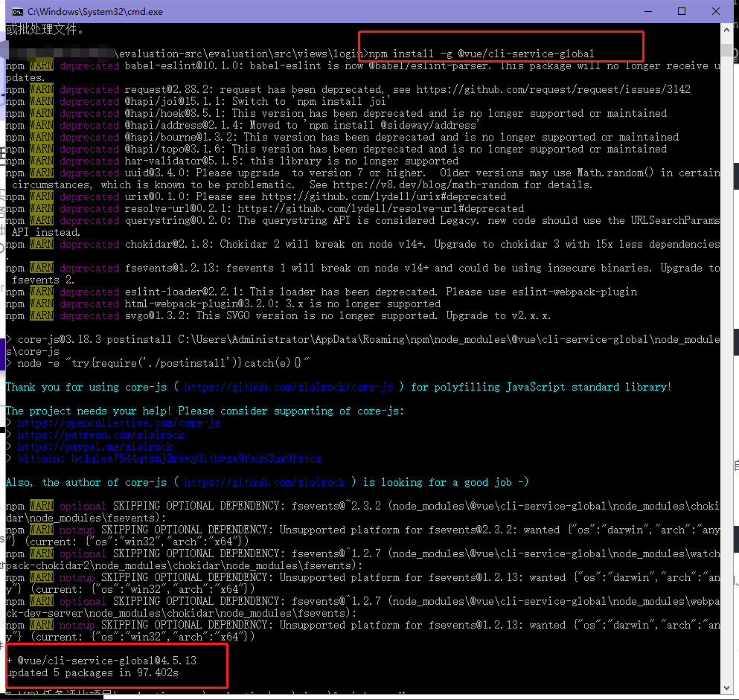Click the '@hapi/bourne@1.3.2' warning line
The width and height of the screenshot is (739, 700).
coord(342,137)
